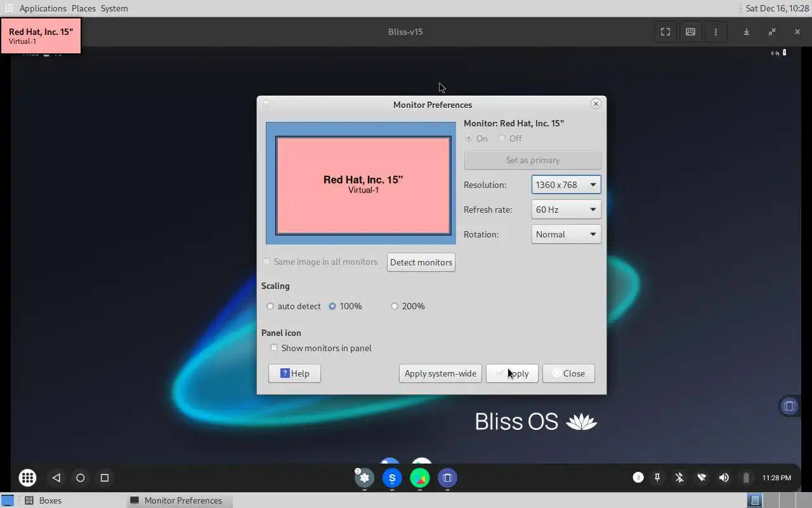The width and height of the screenshot is (812, 508).
Task: Click the Help button
Action: pyautogui.click(x=294, y=373)
